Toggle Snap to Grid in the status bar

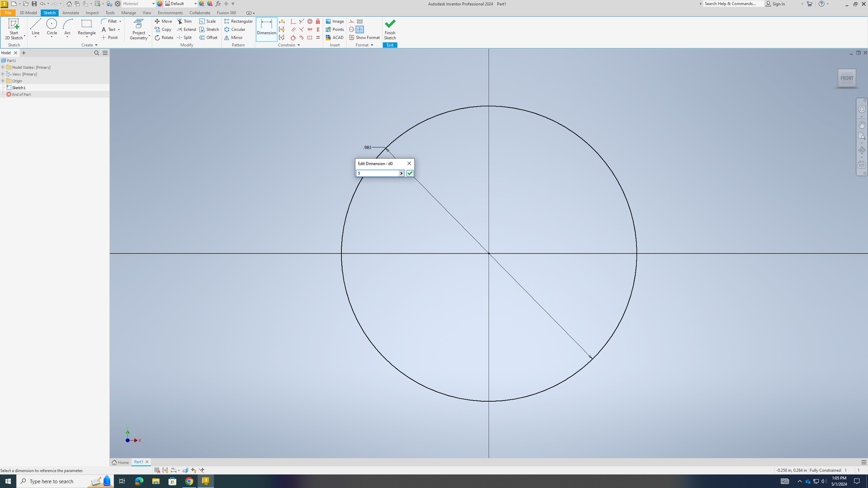point(157,470)
